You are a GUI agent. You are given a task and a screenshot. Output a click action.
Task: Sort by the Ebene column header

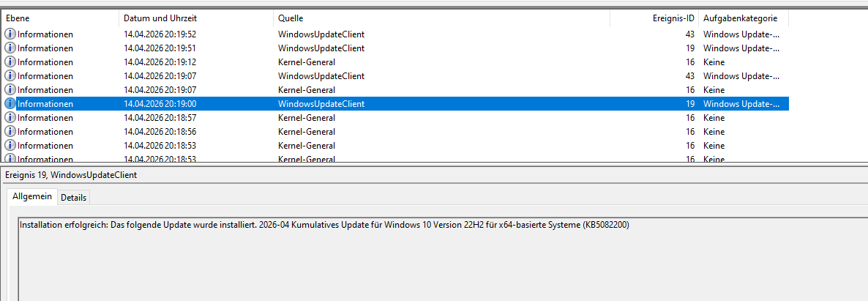pos(59,18)
